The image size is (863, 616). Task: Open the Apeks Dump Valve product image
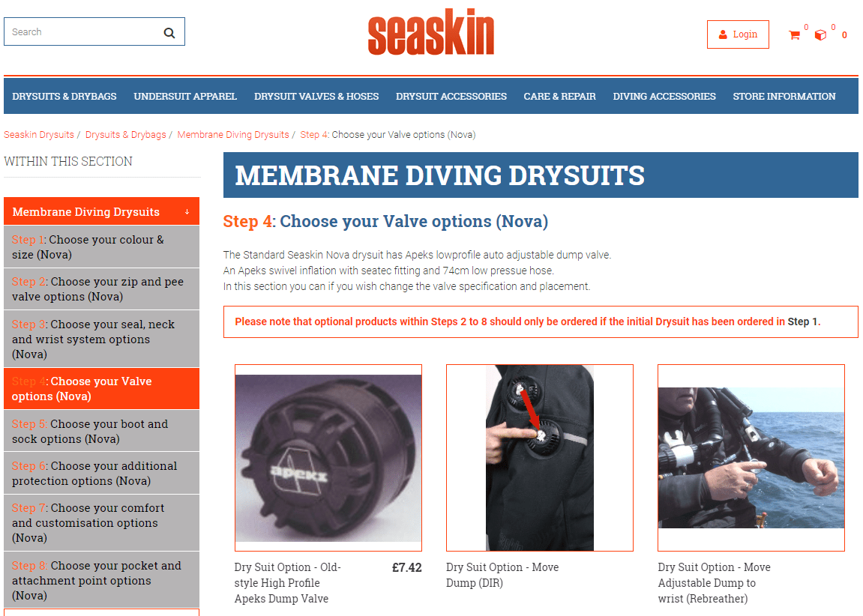click(328, 458)
